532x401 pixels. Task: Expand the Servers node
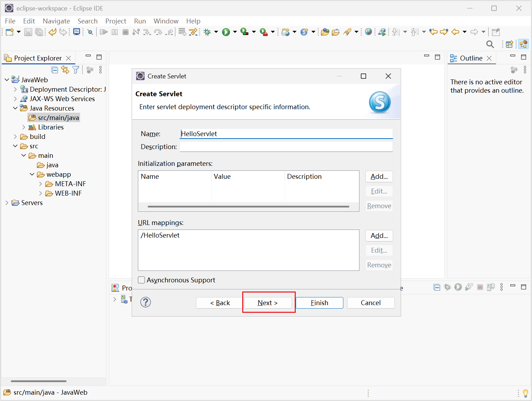7,203
